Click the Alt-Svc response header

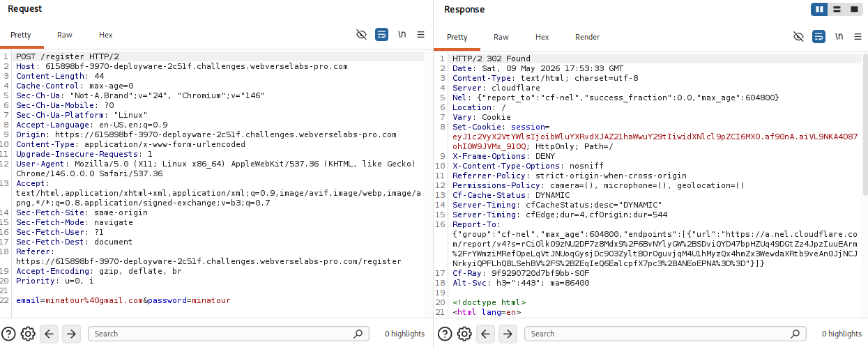[x=521, y=283]
